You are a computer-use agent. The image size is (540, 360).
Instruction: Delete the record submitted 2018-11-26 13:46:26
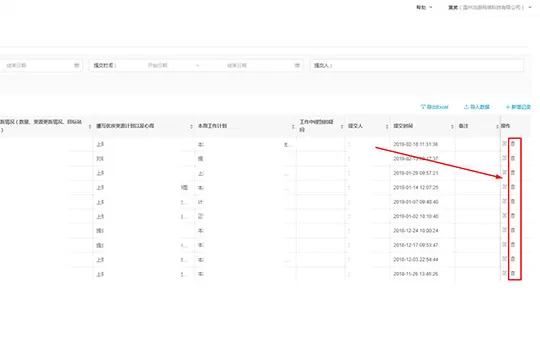tap(513, 274)
